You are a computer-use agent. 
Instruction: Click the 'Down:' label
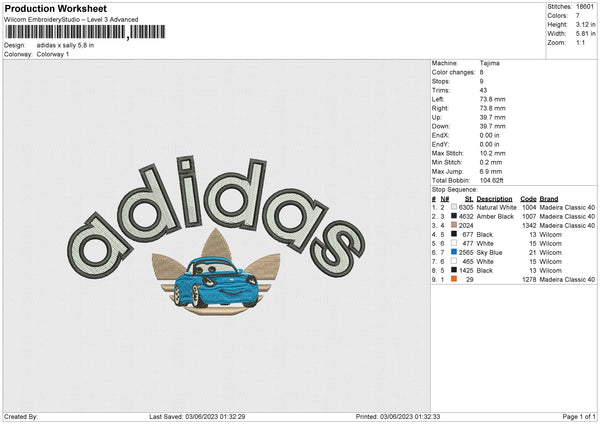pyautogui.click(x=440, y=126)
